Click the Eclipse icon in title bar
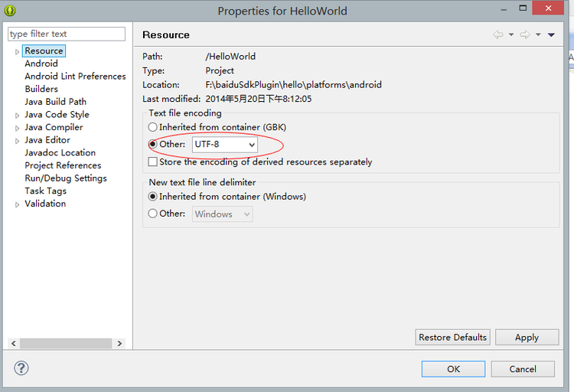Viewport: 574px width, 392px height. coord(10,10)
